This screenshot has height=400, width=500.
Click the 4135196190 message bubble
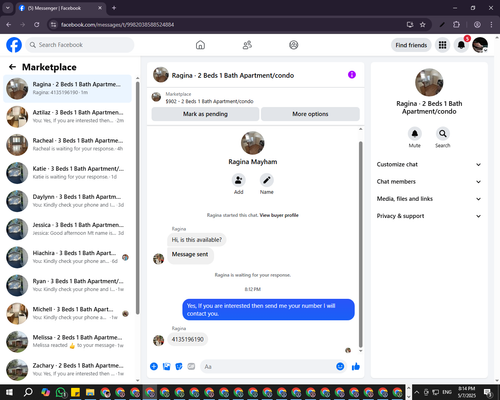point(188,340)
